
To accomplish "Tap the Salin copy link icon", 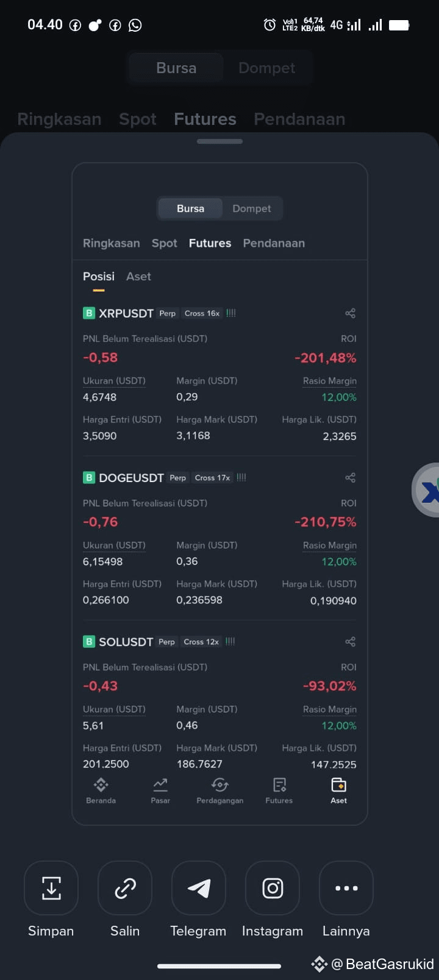I will [x=125, y=888].
